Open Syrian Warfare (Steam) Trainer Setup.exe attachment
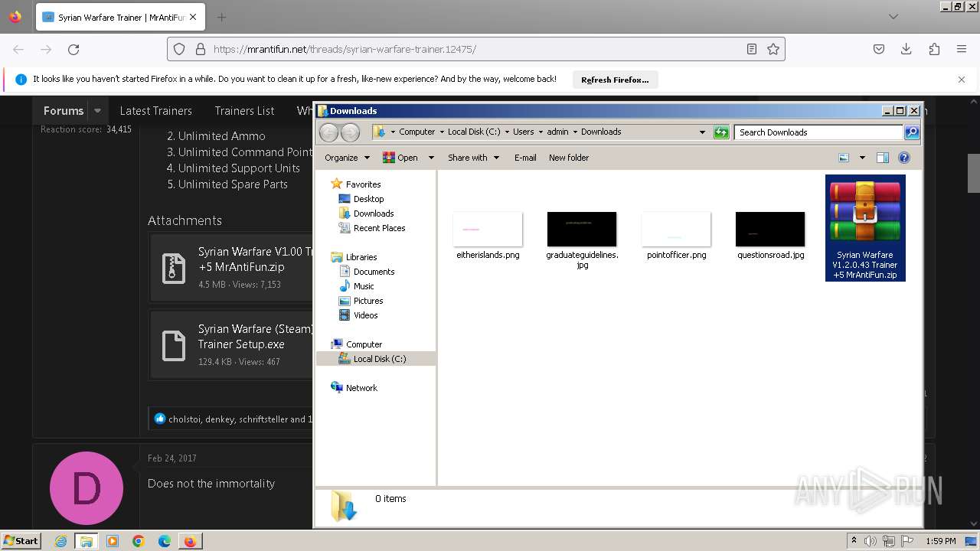The image size is (980, 551). pyautogui.click(x=230, y=344)
